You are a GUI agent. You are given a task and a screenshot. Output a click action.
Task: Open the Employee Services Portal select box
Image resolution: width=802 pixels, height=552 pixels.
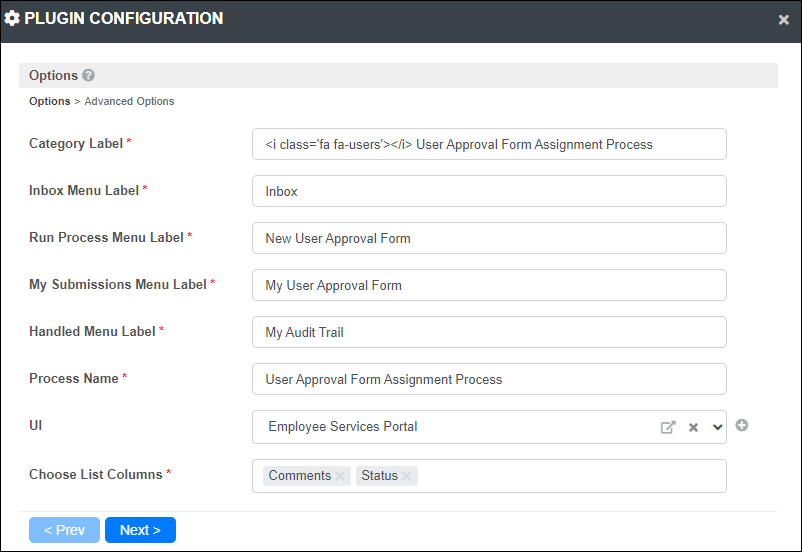coord(489,427)
